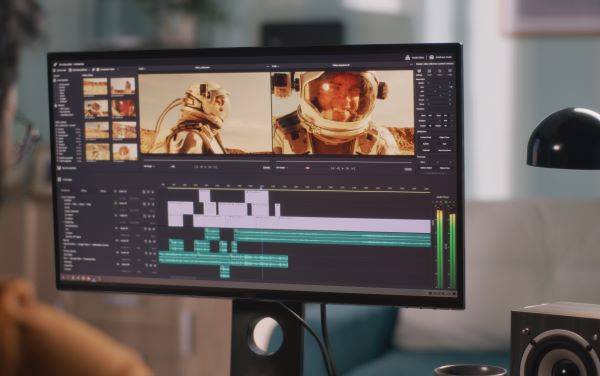
Task: Toggle first header icon on the bottom audio track
Action: tap(146, 265)
